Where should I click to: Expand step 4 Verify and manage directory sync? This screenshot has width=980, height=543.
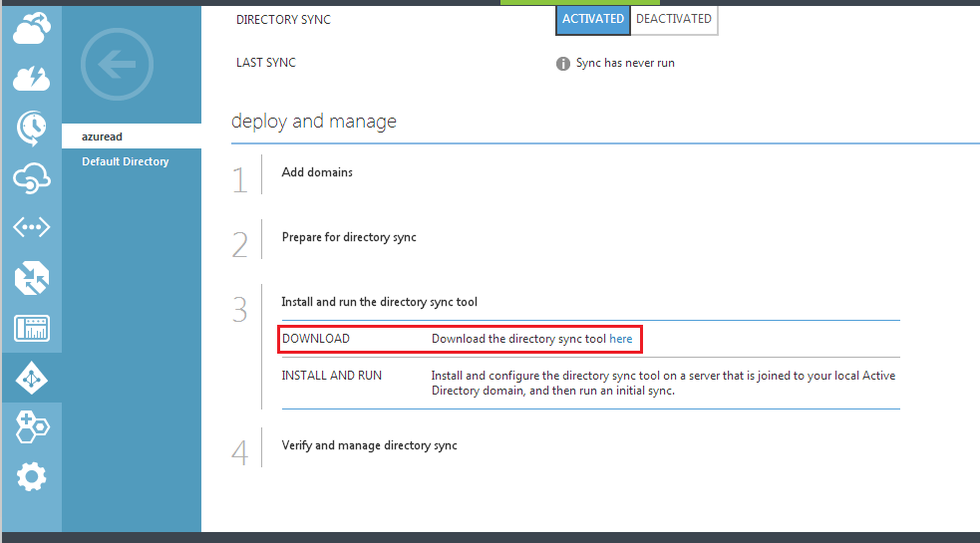coord(370,445)
